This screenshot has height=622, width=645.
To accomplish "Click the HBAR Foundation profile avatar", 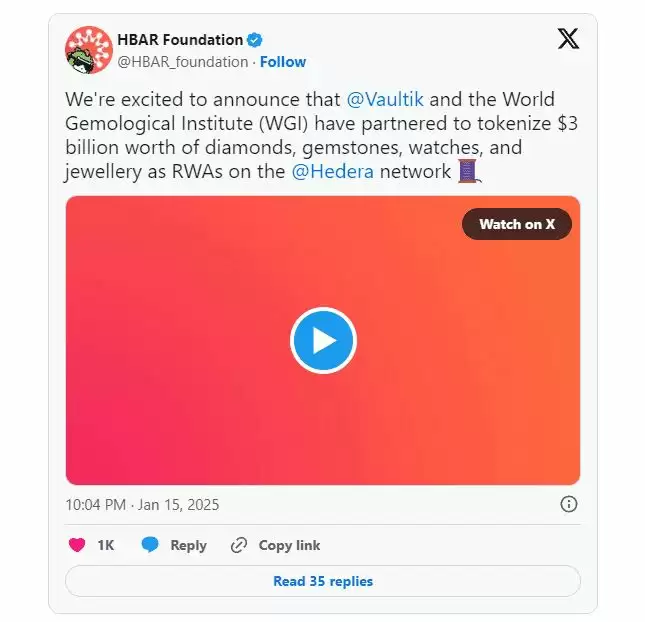I will (x=88, y=50).
